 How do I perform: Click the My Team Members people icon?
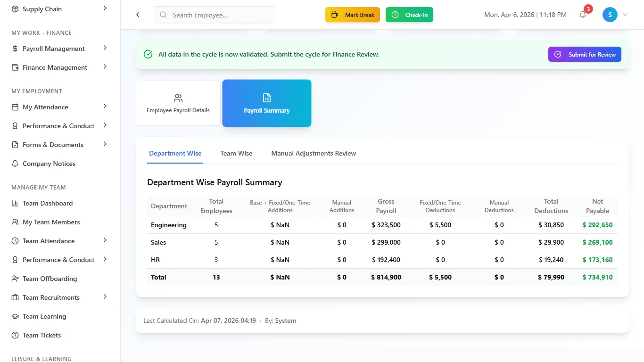click(15, 222)
